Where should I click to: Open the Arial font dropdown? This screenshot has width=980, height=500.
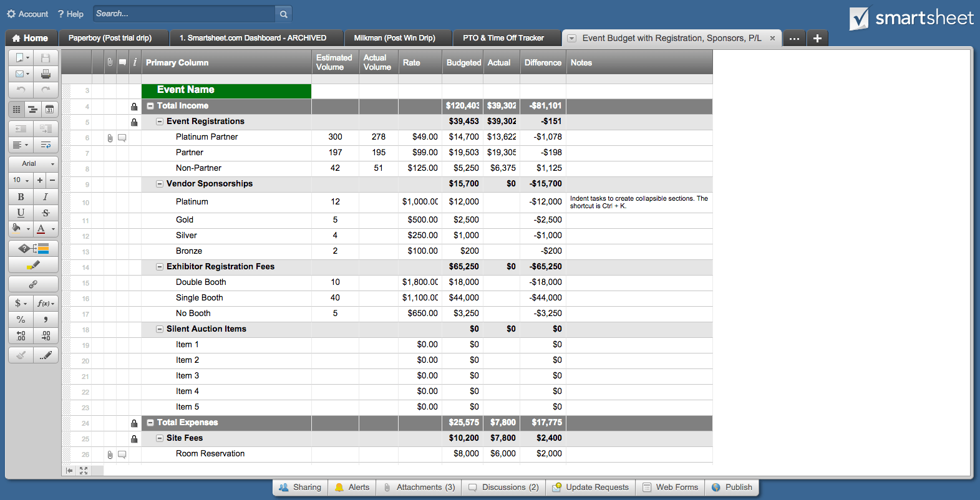(x=33, y=164)
